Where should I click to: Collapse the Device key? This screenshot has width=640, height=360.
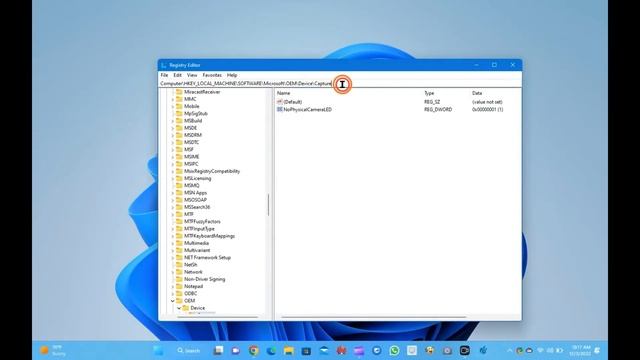click(179, 308)
